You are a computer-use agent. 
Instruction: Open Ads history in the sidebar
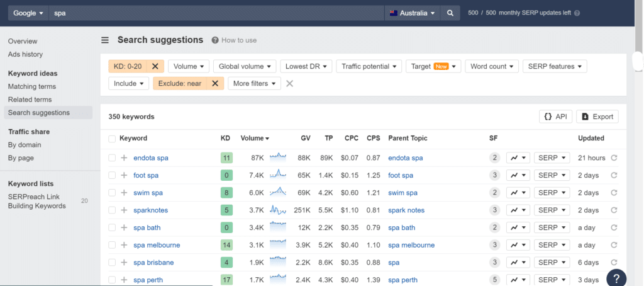click(x=25, y=54)
